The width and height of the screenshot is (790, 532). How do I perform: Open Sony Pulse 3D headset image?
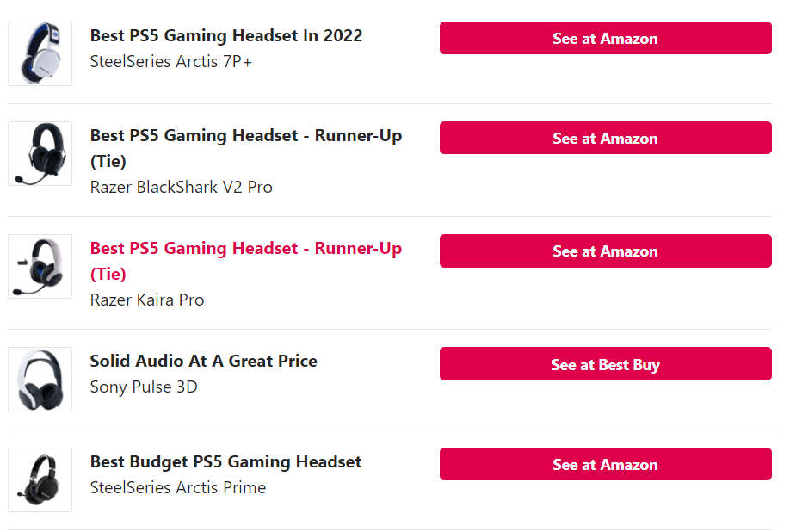[x=40, y=379]
